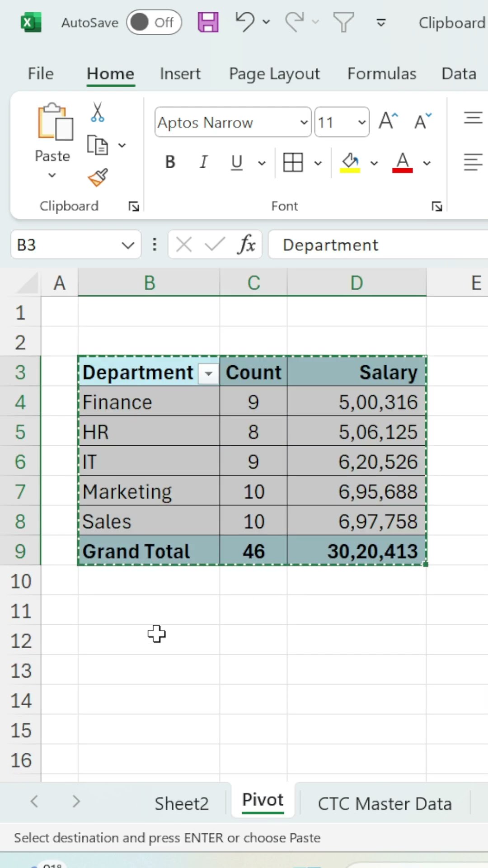Click the Insert Function fx icon
Viewport: 488px width, 868px height.
pyautogui.click(x=246, y=245)
